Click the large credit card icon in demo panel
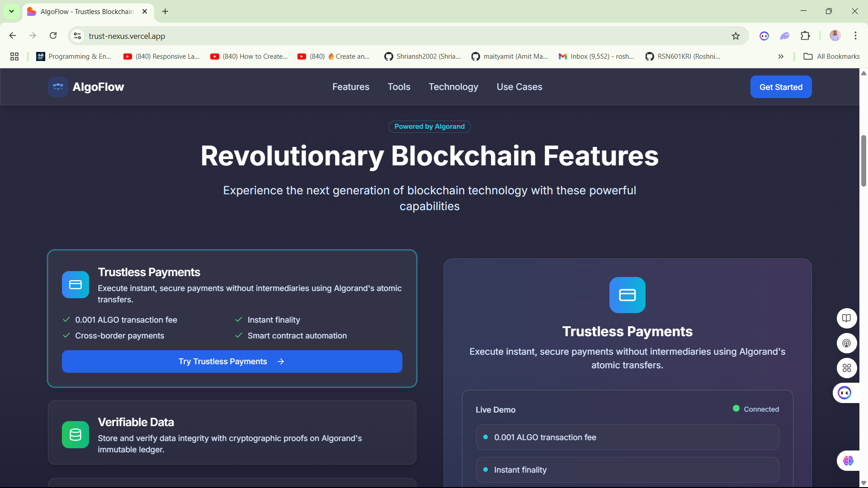 click(x=627, y=295)
